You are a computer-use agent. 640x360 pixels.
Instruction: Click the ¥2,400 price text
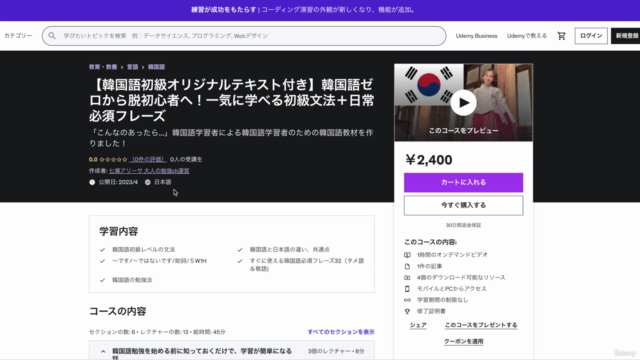point(429,160)
